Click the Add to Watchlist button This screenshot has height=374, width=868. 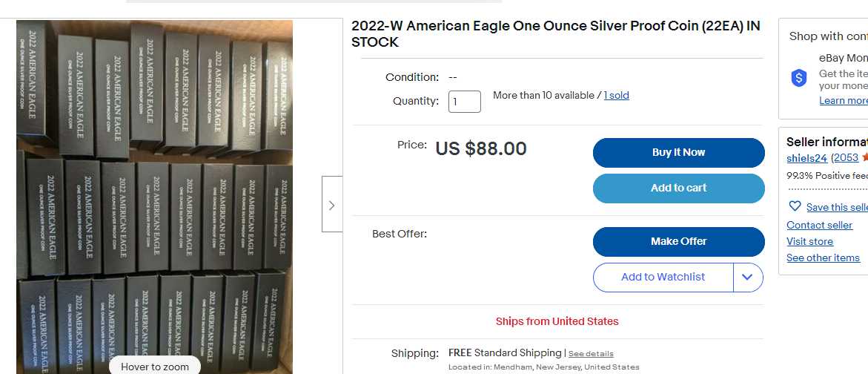click(663, 277)
